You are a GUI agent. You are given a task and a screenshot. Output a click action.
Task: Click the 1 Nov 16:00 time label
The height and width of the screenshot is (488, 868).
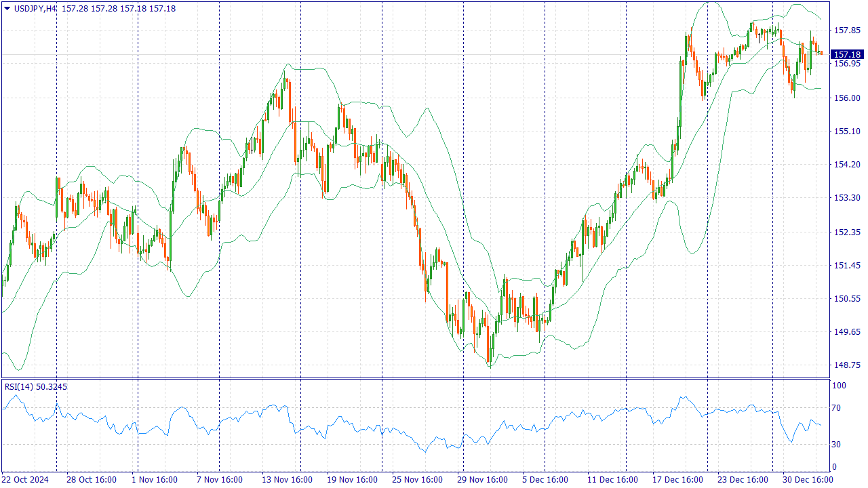point(155,480)
